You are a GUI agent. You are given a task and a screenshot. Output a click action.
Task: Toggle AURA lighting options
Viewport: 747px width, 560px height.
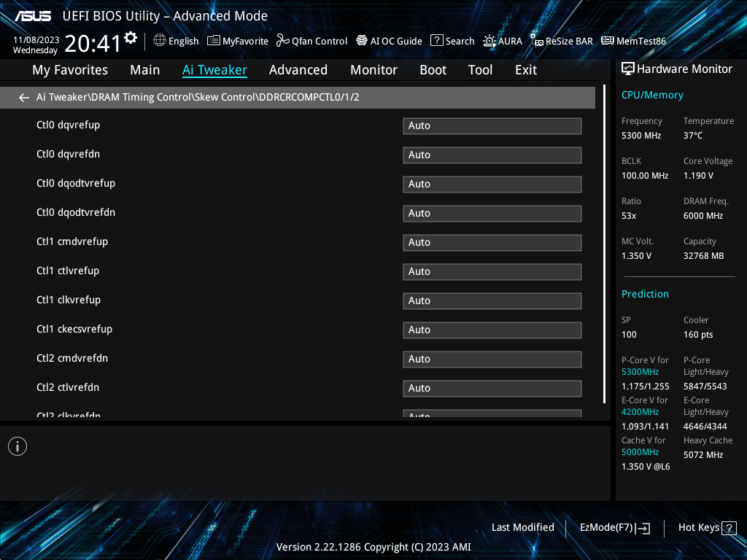click(503, 41)
